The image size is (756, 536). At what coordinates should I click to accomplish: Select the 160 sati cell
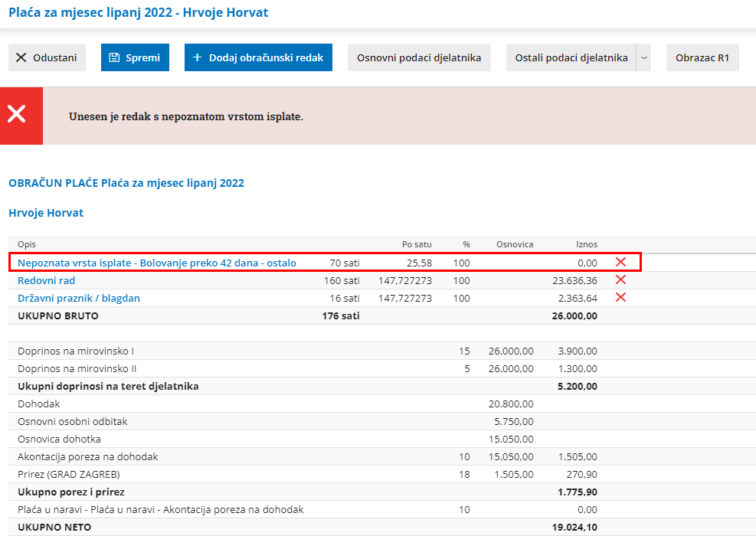coord(342,280)
